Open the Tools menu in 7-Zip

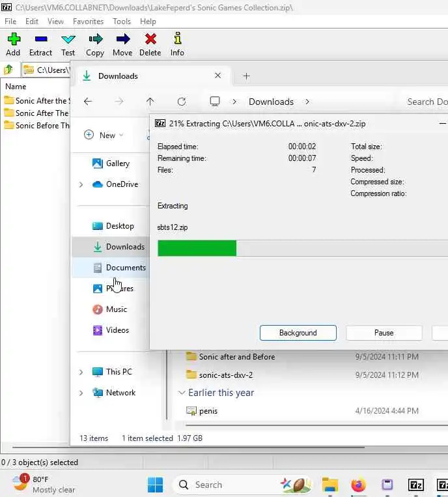[122, 21]
